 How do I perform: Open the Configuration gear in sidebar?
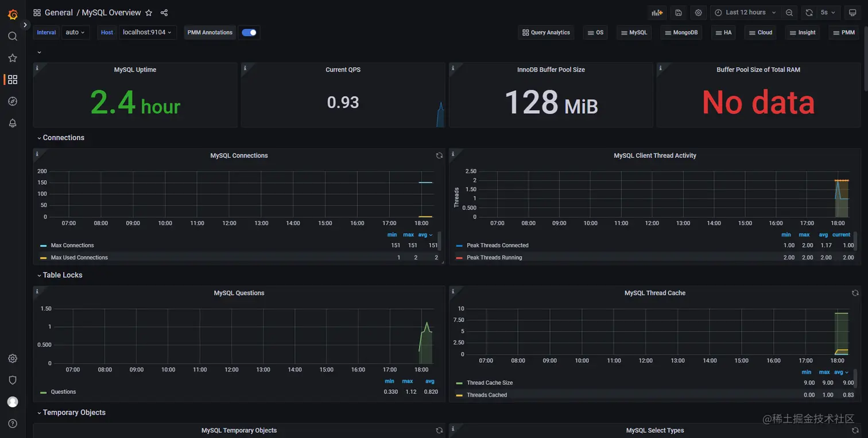click(13, 358)
